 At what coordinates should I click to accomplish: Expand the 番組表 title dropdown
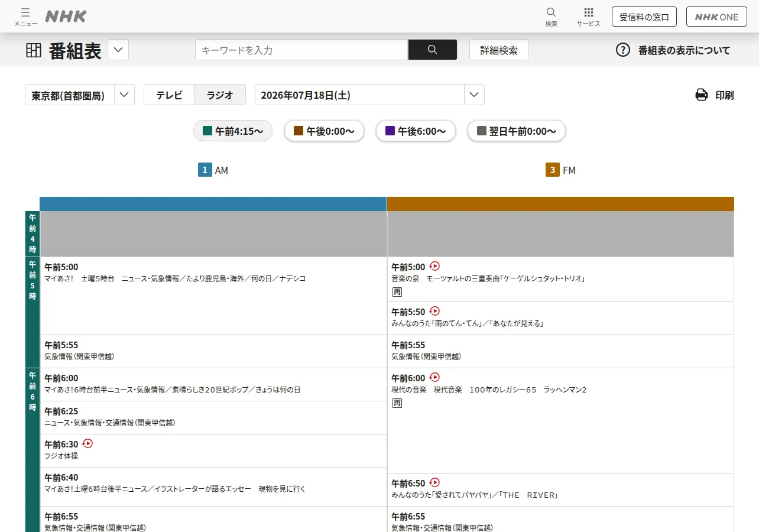(118, 50)
